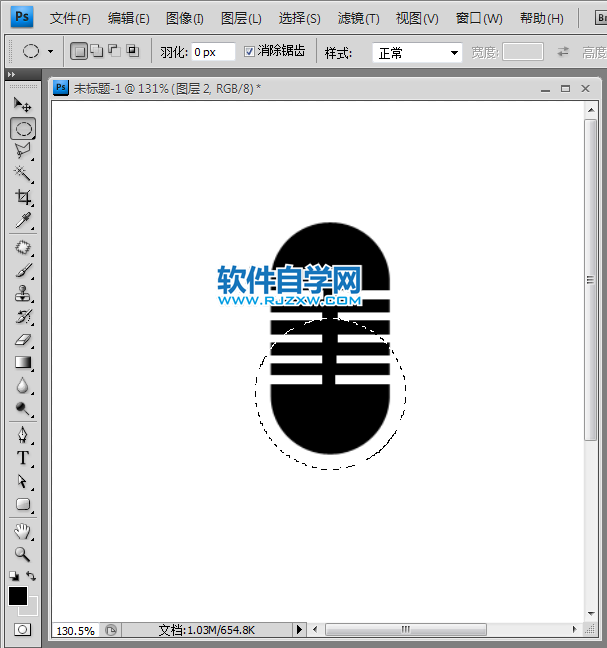Select the Zoom magnifier tool
Screen dimensions: 607x648
click(23, 553)
